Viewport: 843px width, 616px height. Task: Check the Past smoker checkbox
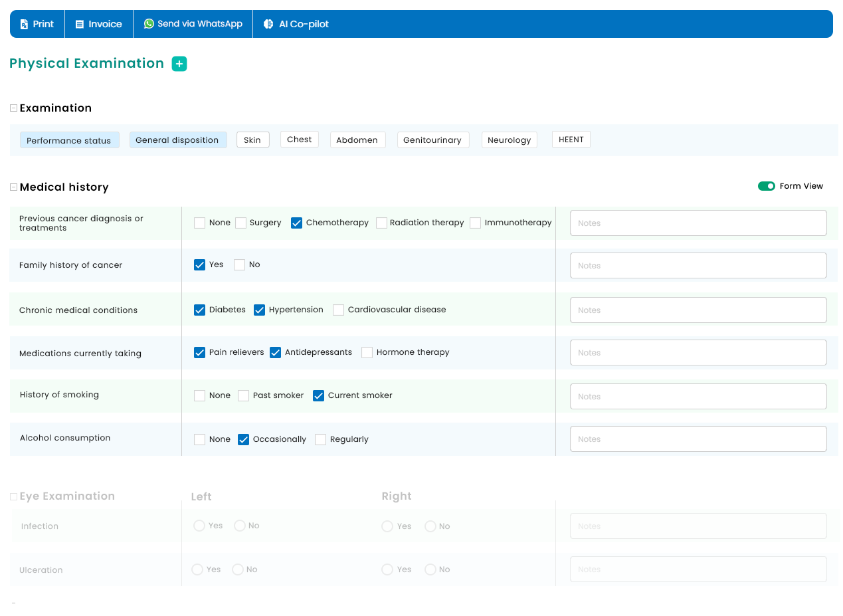coord(243,395)
